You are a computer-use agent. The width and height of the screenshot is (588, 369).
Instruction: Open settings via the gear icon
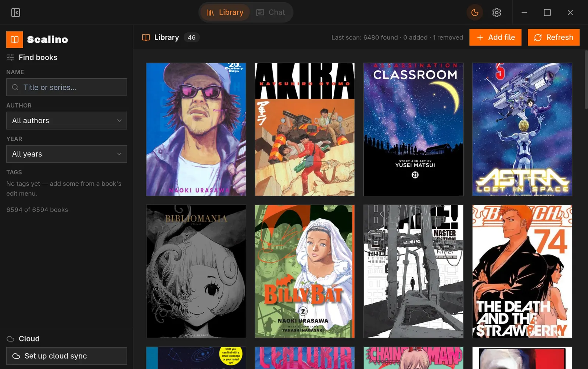(x=496, y=13)
